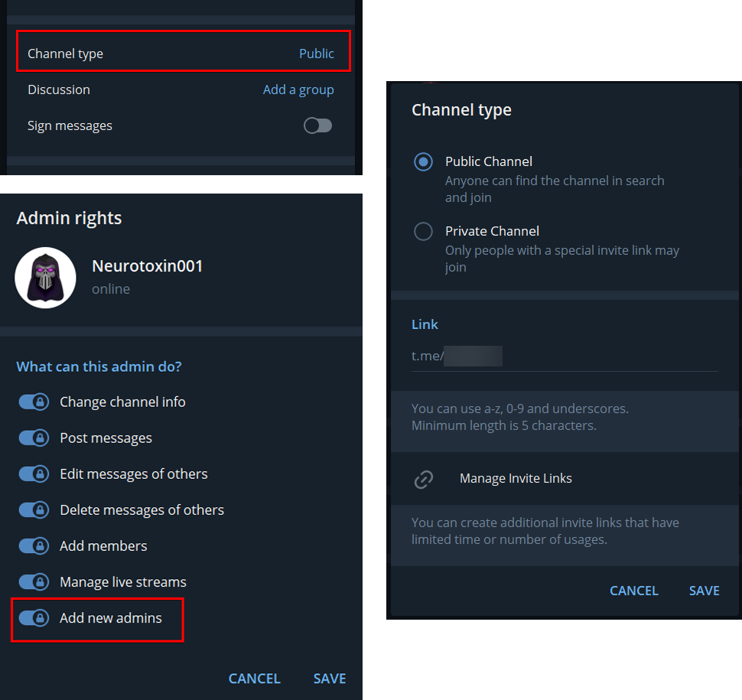
Task: Click the lock icon on Post messages
Action: (38, 438)
